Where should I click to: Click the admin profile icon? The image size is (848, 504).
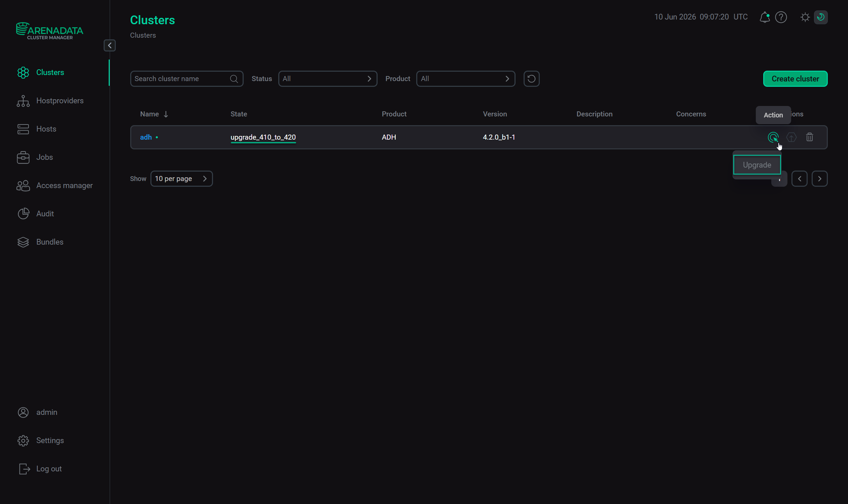tap(23, 412)
